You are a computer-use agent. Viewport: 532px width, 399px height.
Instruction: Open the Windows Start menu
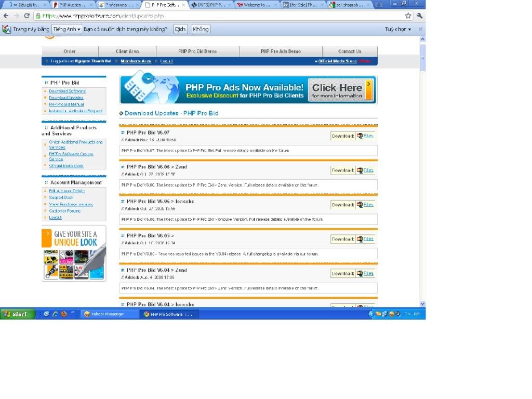[18, 314]
